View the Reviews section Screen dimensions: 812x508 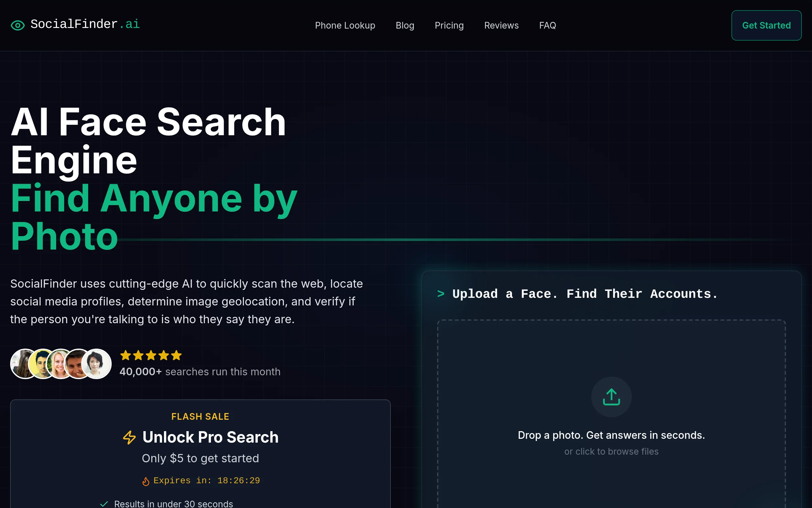[501, 25]
